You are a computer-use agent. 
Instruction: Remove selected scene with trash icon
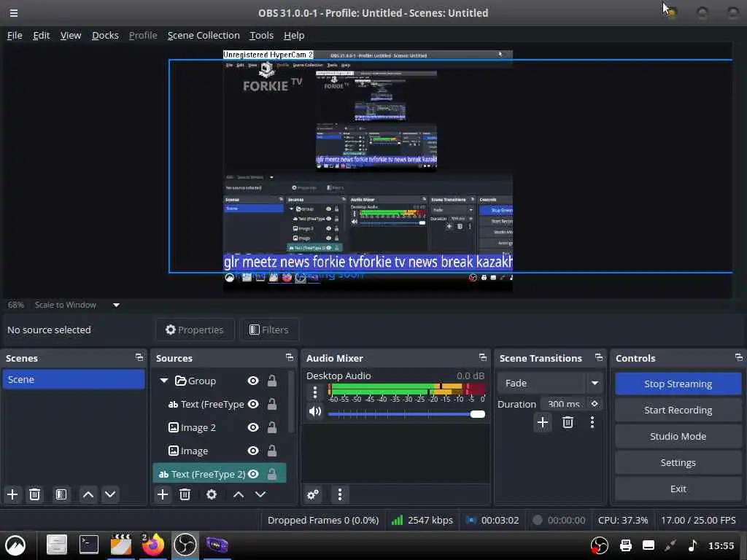click(x=34, y=494)
